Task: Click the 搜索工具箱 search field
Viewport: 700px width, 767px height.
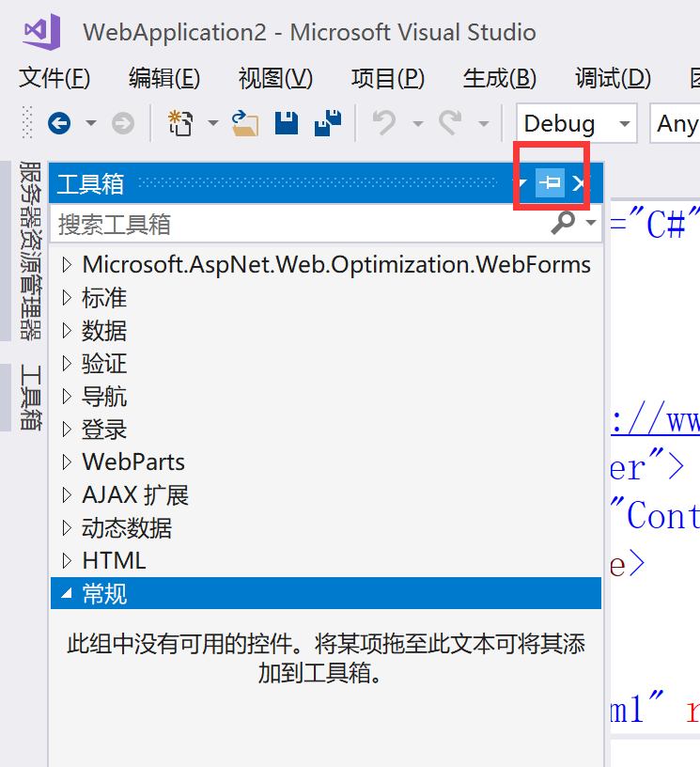Action: pyautogui.click(x=298, y=225)
